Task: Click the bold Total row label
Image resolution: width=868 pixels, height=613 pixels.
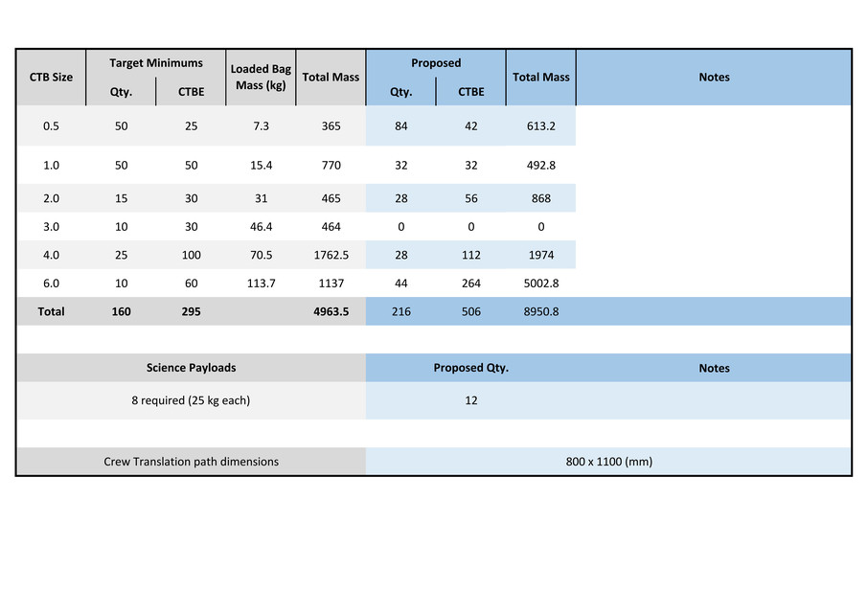Action: pos(51,311)
